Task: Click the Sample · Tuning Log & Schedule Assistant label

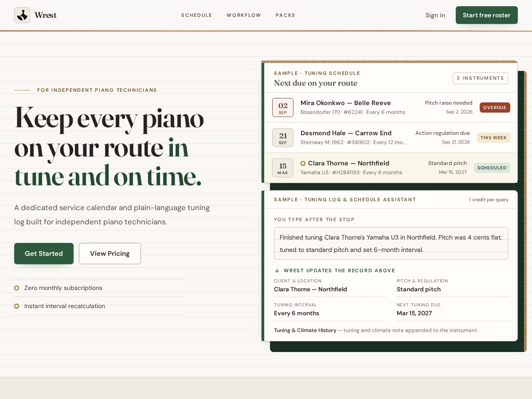Action: point(345,199)
